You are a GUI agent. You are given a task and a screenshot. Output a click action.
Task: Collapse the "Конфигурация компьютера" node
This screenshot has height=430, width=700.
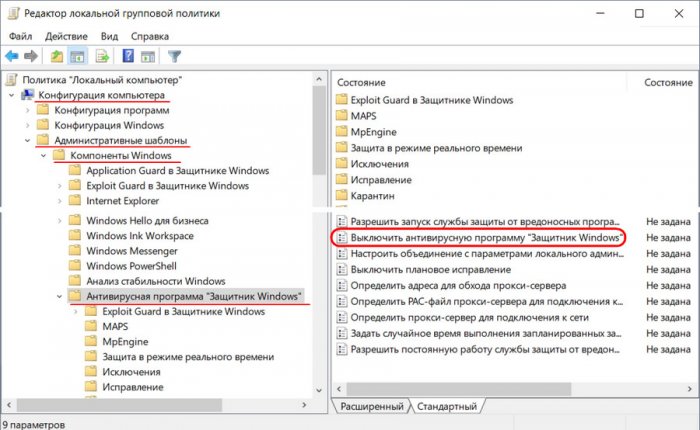tap(12, 95)
